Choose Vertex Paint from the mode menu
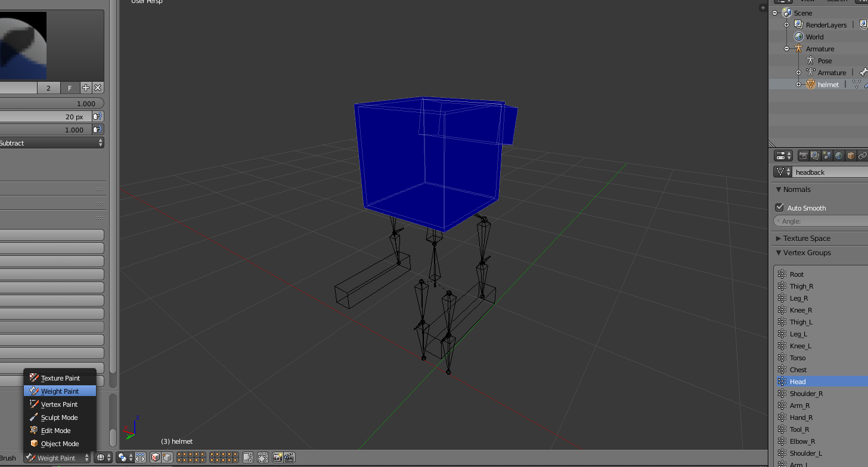 pos(60,404)
